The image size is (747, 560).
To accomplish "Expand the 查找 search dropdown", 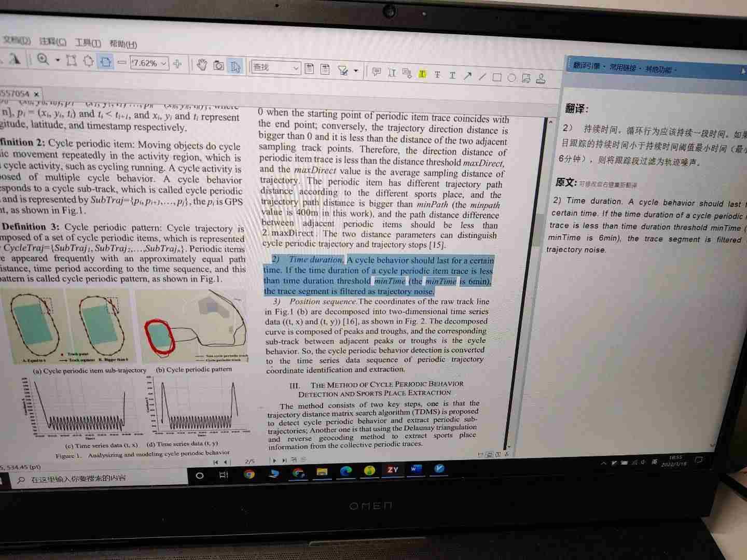I will tap(296, 68).
